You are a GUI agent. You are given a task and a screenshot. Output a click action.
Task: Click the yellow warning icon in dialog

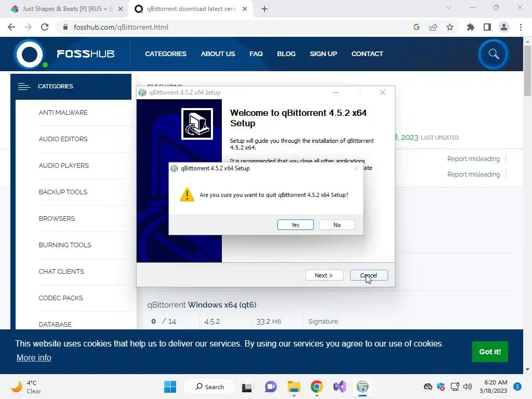click(187, 195)
